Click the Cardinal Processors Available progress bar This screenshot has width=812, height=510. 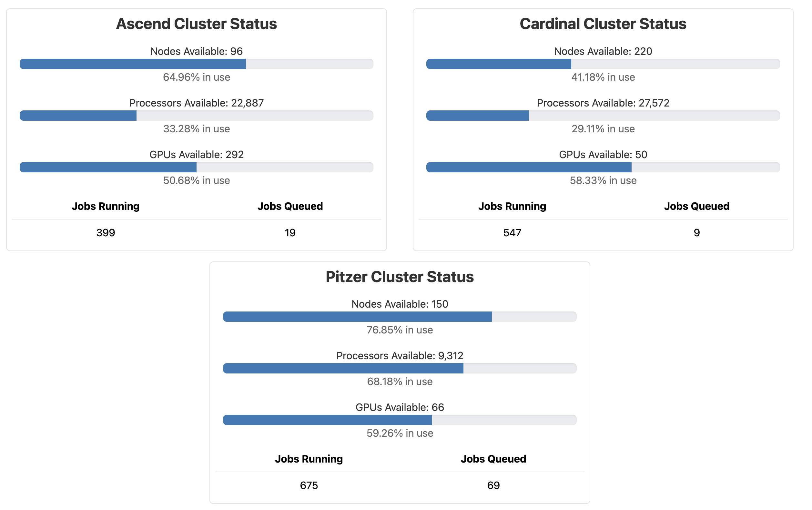click(x=603, y=116)
